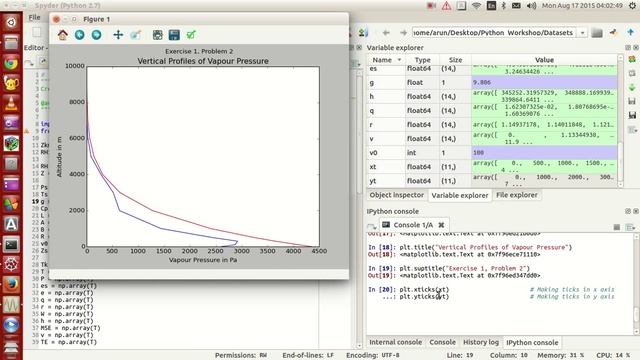
Task: Open the sound volume indicator in top bar
Action: click(x=531, y=6)
